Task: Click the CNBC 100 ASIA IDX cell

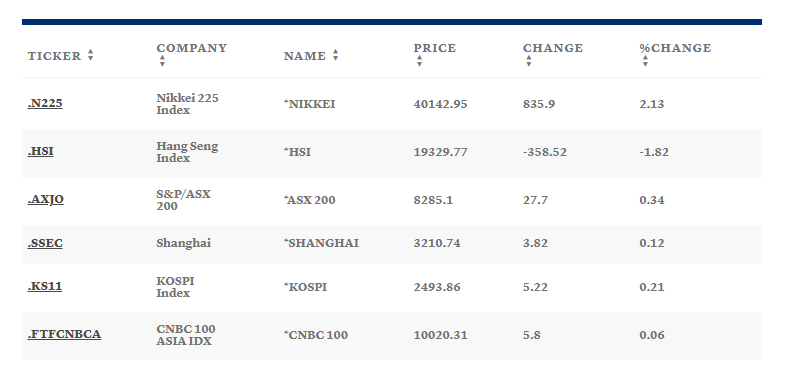Action: click(x=186, y=335)
